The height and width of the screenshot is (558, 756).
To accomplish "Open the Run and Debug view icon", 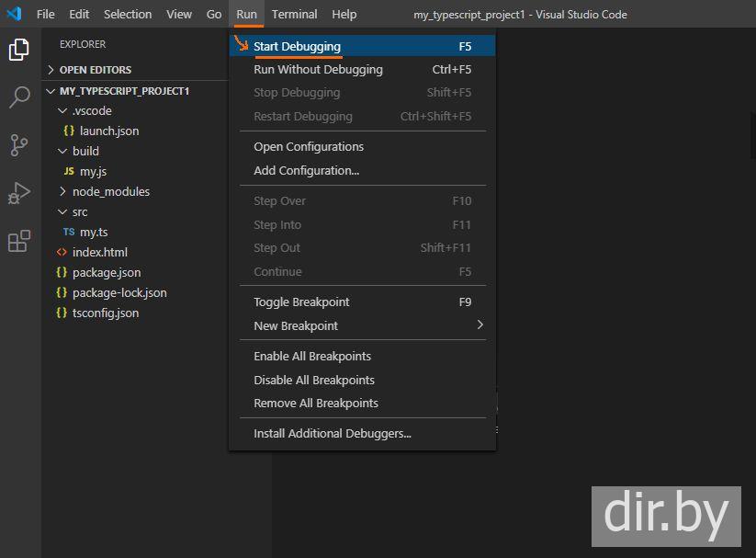I will pos(19,193).
